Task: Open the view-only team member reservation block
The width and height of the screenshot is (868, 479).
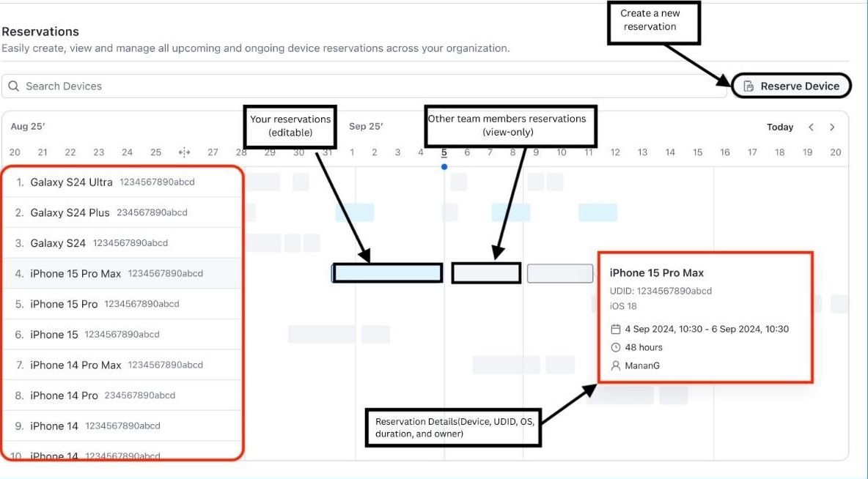Action: [x=486, y=273]
